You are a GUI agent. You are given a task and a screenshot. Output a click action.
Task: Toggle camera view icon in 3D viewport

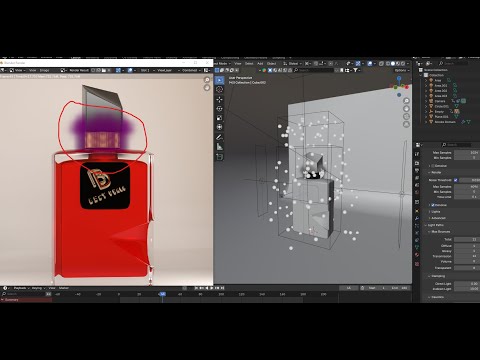[x=406, y=116]
